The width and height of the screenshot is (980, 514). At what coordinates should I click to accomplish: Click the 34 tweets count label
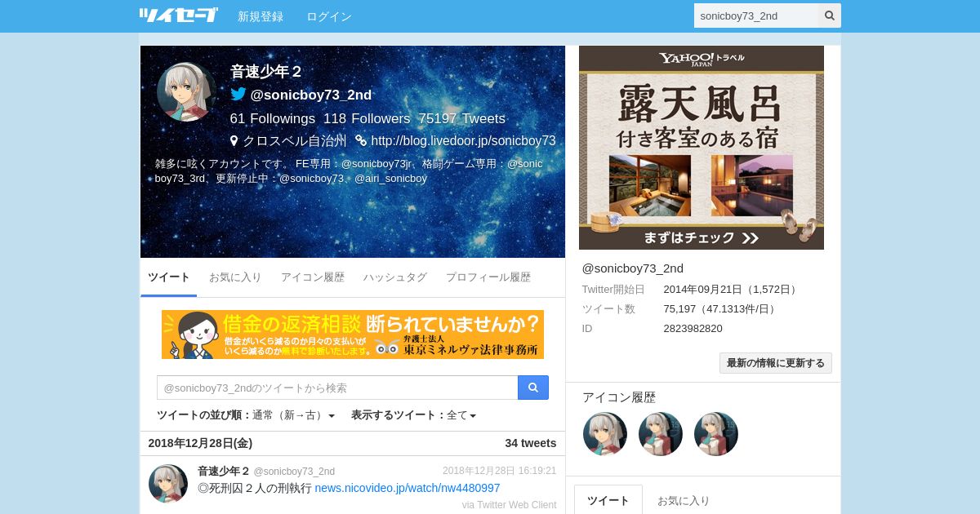tap(531, 443)
